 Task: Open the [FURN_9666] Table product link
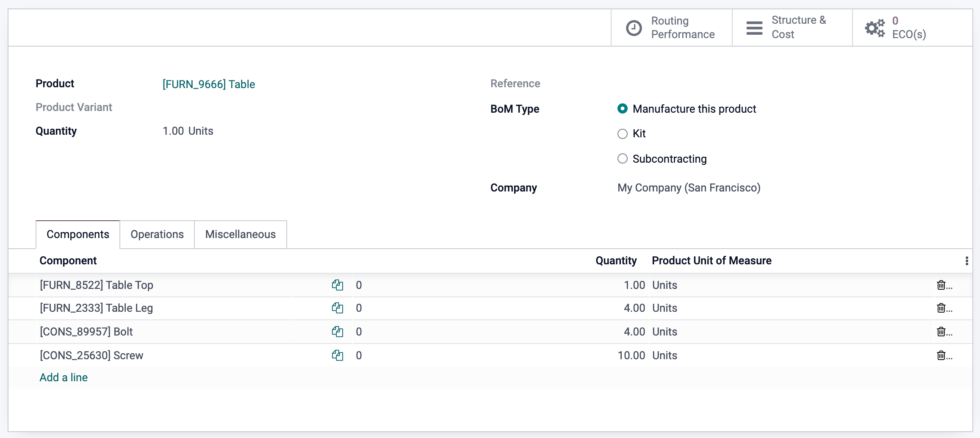(209, 84)
